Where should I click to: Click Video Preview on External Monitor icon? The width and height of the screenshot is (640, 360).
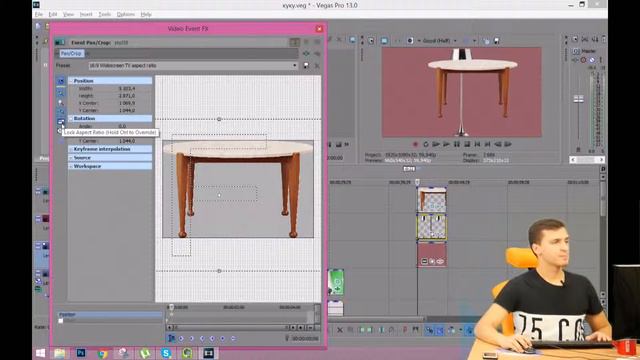click(384, 41)
